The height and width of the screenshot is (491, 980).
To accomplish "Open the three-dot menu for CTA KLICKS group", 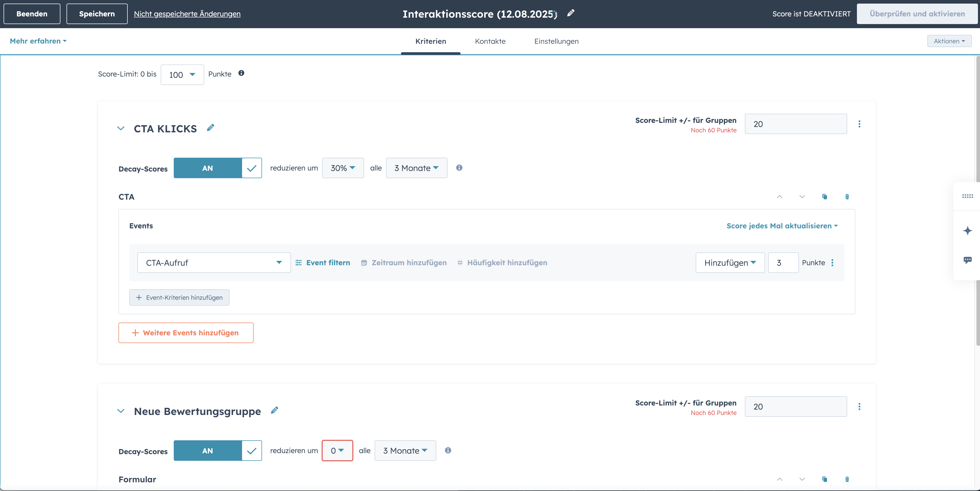I will pyautogui.click(x=859, y=124).
